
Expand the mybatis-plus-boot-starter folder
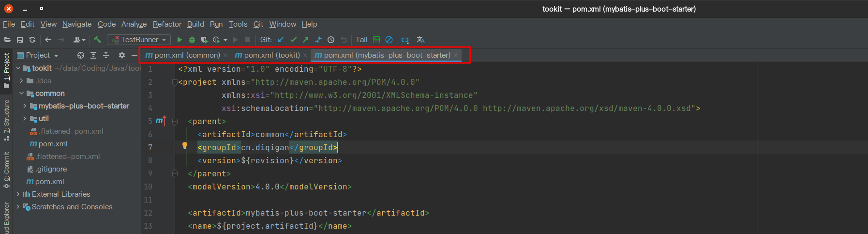tap(25, 106)
